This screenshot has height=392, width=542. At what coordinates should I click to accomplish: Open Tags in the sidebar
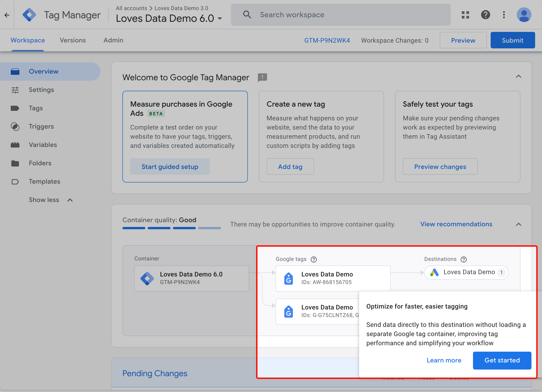point(50,108)
